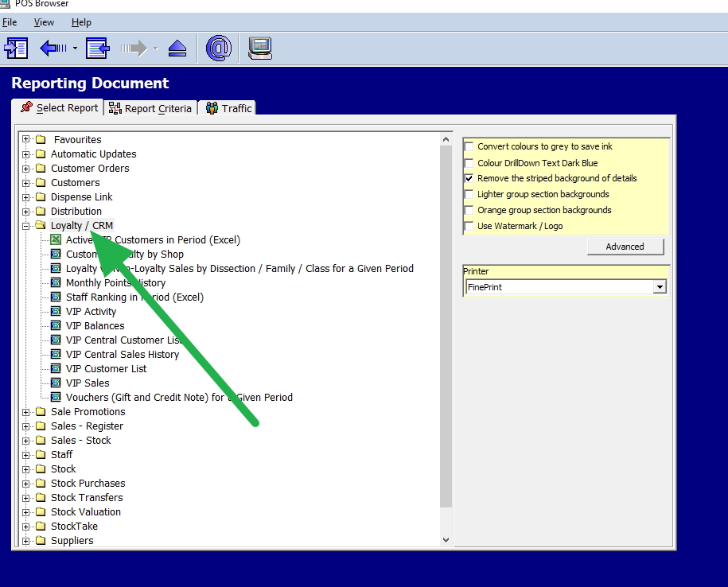This screenshot has height=587, width=728.
Task: Expand the Distribution folder
Action: point(26,212)
